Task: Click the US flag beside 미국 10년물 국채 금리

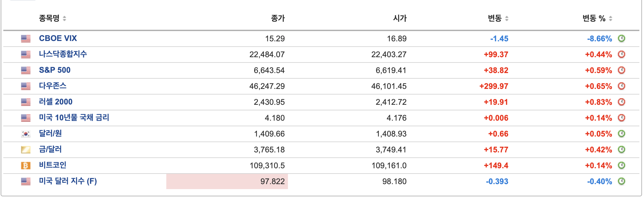Action: pos(26,118)
